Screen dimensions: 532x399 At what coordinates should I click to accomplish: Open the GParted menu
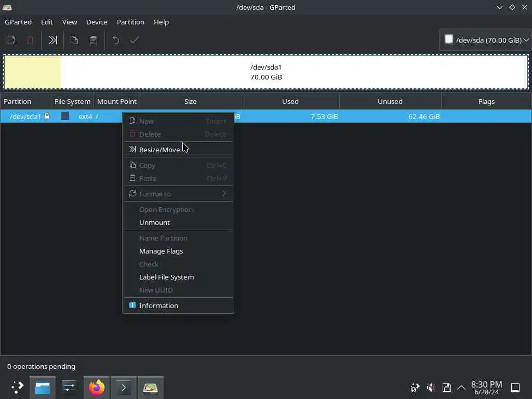pos(18,22)
